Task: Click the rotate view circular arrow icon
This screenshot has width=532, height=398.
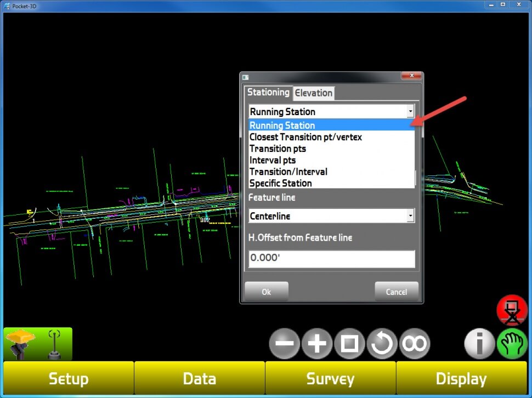Action: [x=382, y=344]
